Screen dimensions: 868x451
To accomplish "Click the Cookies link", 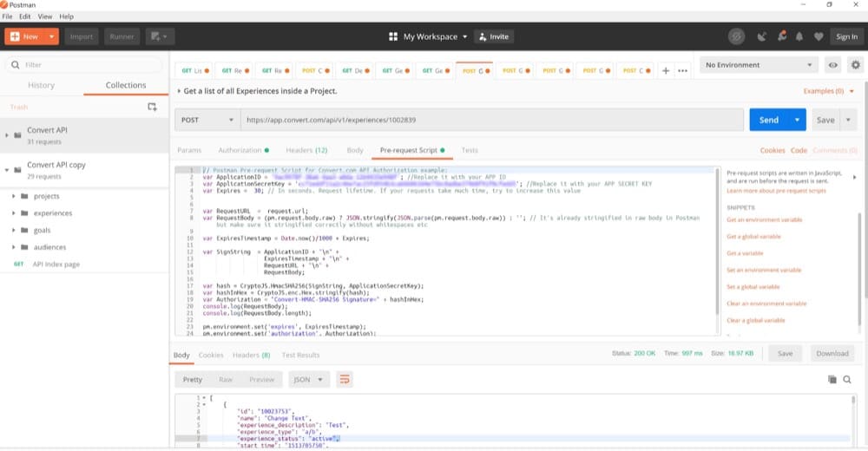I will pos(773,150).
